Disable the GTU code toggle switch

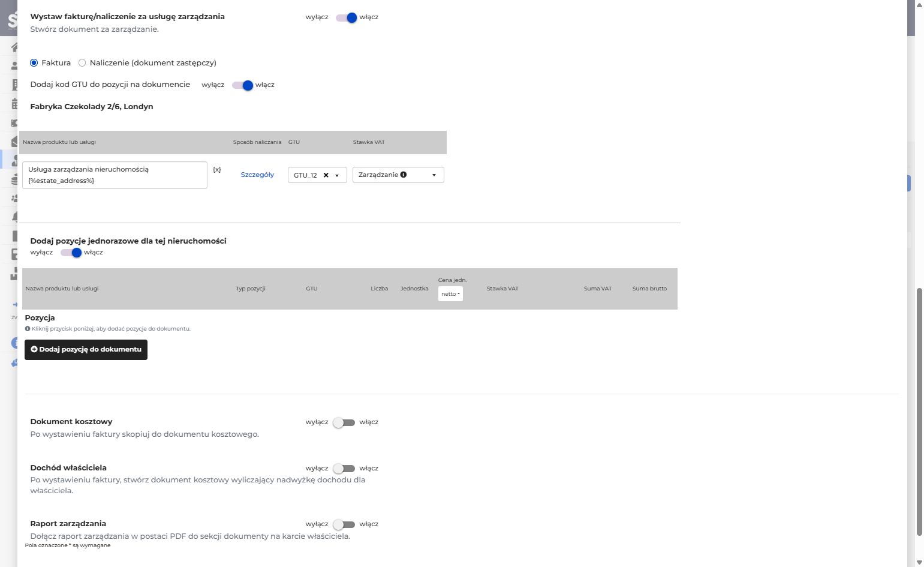pos(242,85)
